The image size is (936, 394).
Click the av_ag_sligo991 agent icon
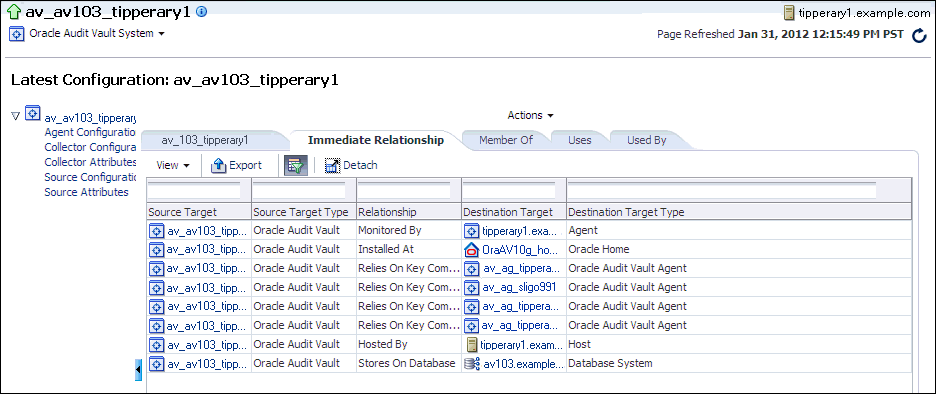pyautogui.click(x=472, y=288)
